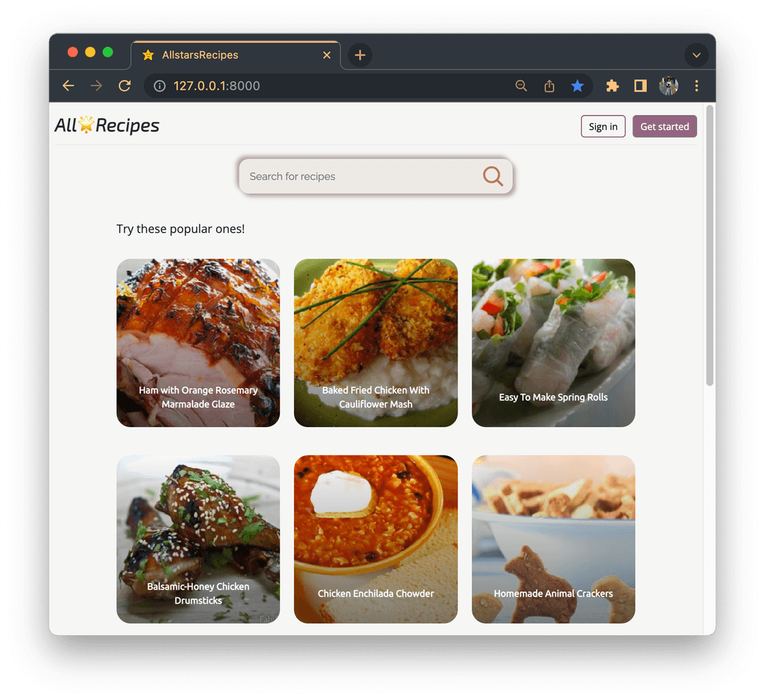Click the browser back navigation arrow
The width and height of the screenshot is (765, 700).
pyautogui.click(x=68, y=86)
